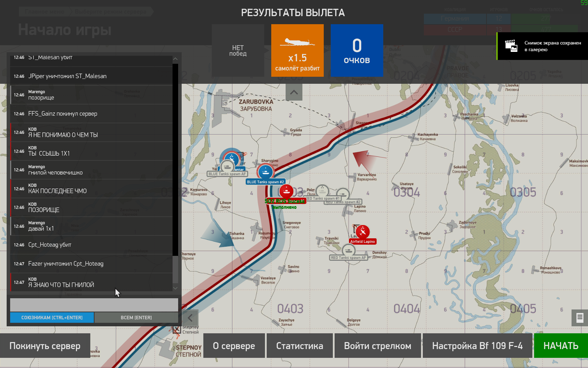Screen dimensions: 588x368
Task: Click the chat scroll down arrow
Action: [175, 288]
